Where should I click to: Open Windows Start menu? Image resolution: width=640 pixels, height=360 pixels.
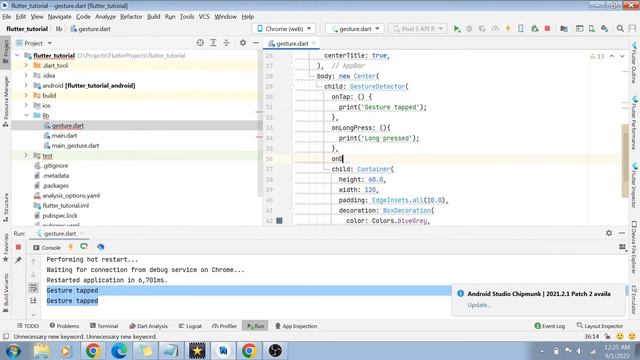coord(13,351)
